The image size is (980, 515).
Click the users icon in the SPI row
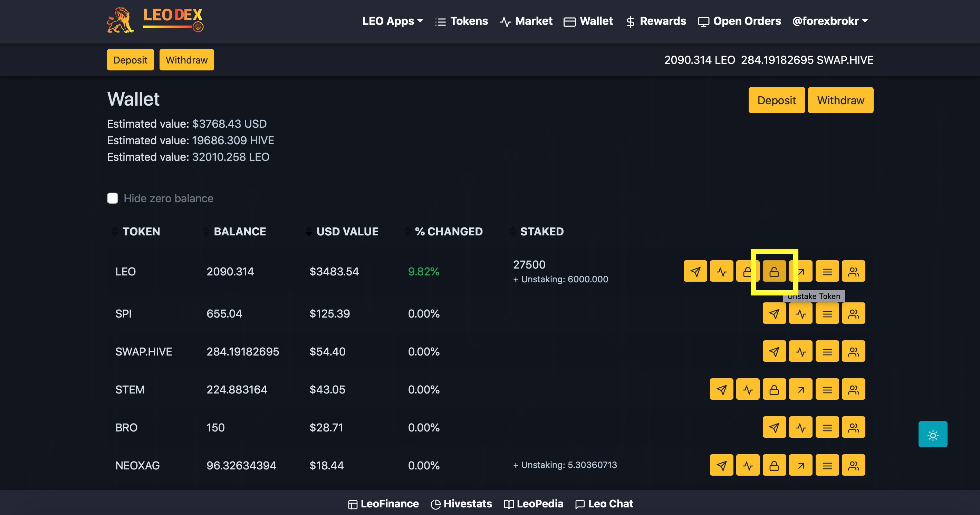click(x=853, y=313)
